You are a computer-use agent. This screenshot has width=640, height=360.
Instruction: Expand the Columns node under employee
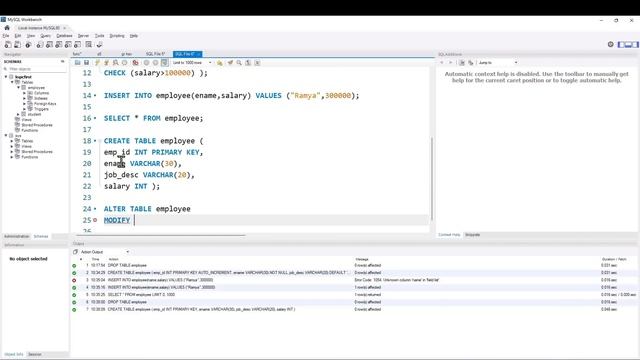click(x=24, y=93)
